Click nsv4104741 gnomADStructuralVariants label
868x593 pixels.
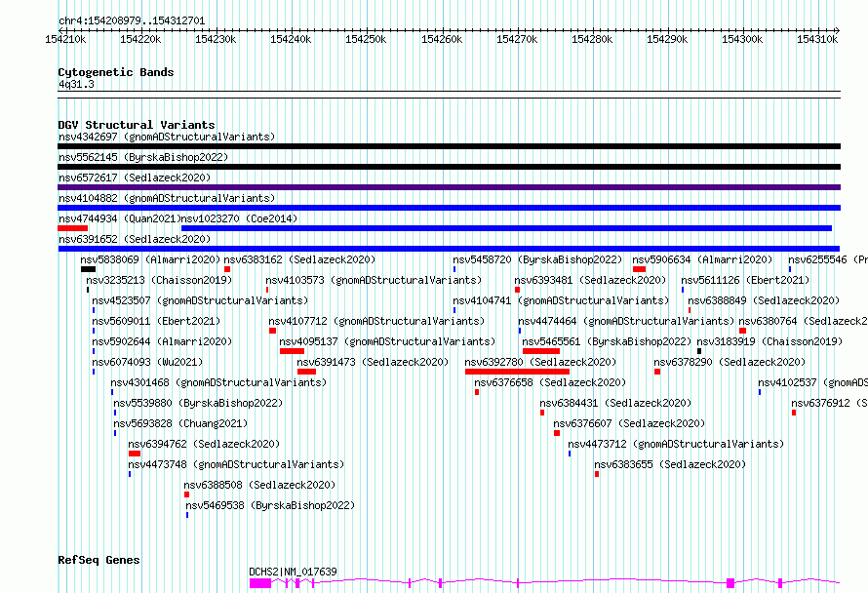pyautogui.click(x=561, y=300)
